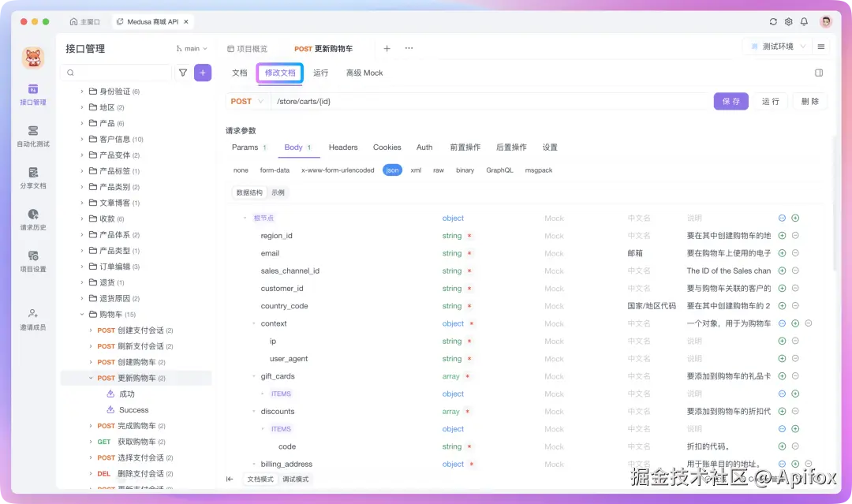This screenshot has width=852, height=504.
Task: Open the 分享文档 panel from the sidebar
Action: [x=32, y=177]
